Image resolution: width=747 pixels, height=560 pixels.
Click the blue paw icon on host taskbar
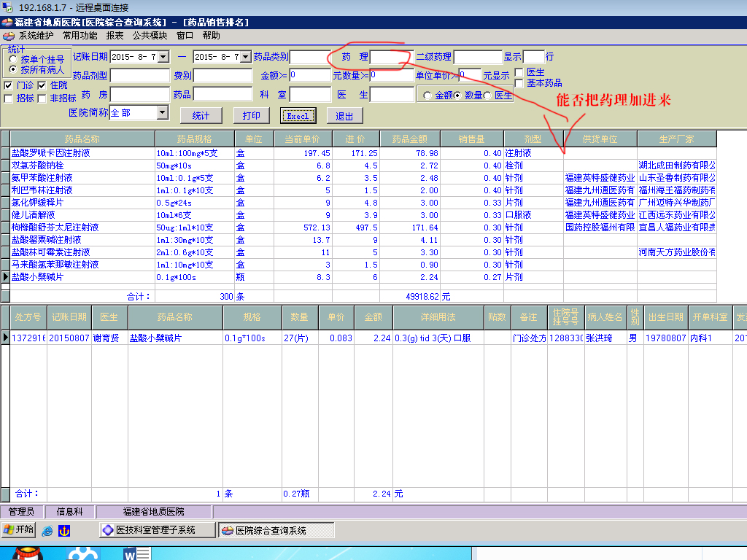[82, 554]
